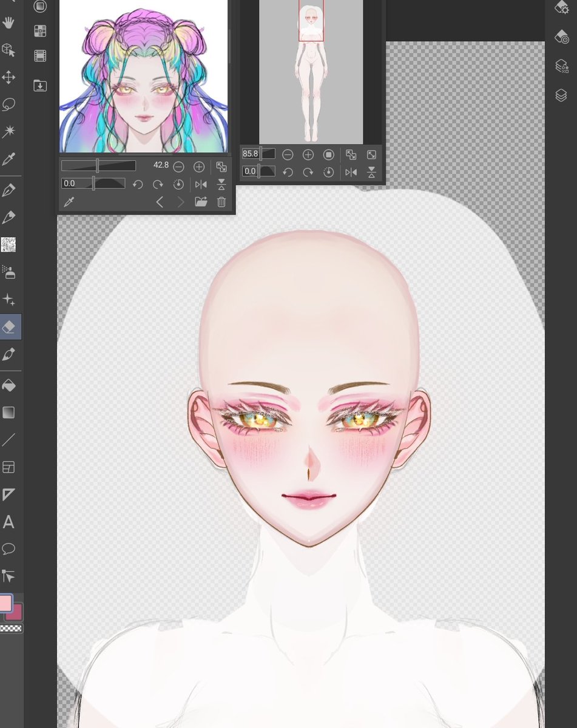Toggle Navigator fit-to-window diagonal arrows icon
577x728 pixels.
pos(372,155)
